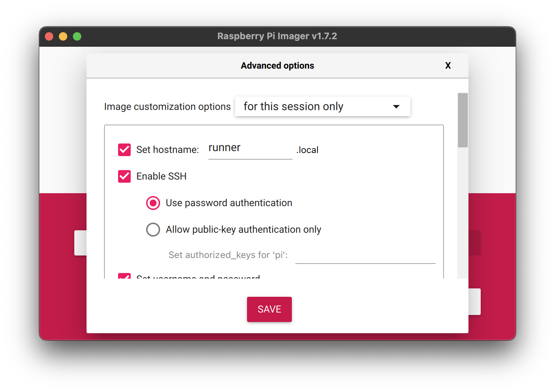Uncheck the Set hostname checkbox
The width and height of the screenshot is (555, 392).
(124, 150)
